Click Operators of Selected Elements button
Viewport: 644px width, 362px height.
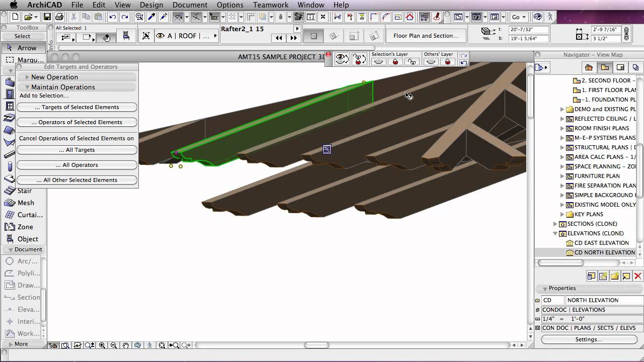tap(77, 122)
